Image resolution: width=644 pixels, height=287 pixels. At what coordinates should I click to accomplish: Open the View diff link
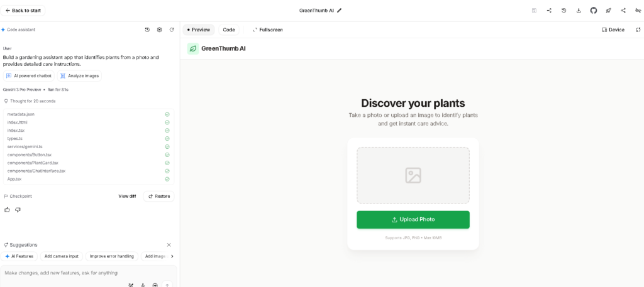tap(127, 196)
